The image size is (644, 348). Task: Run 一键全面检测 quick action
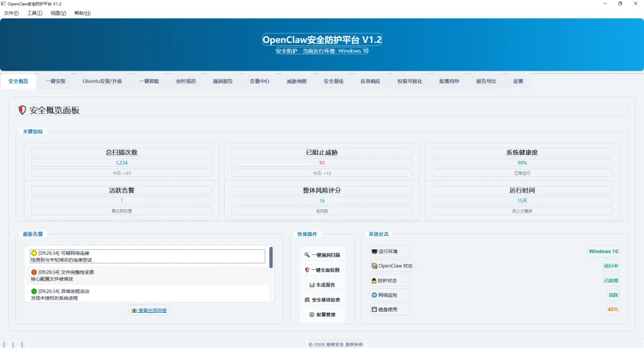(x=322, y=270)
